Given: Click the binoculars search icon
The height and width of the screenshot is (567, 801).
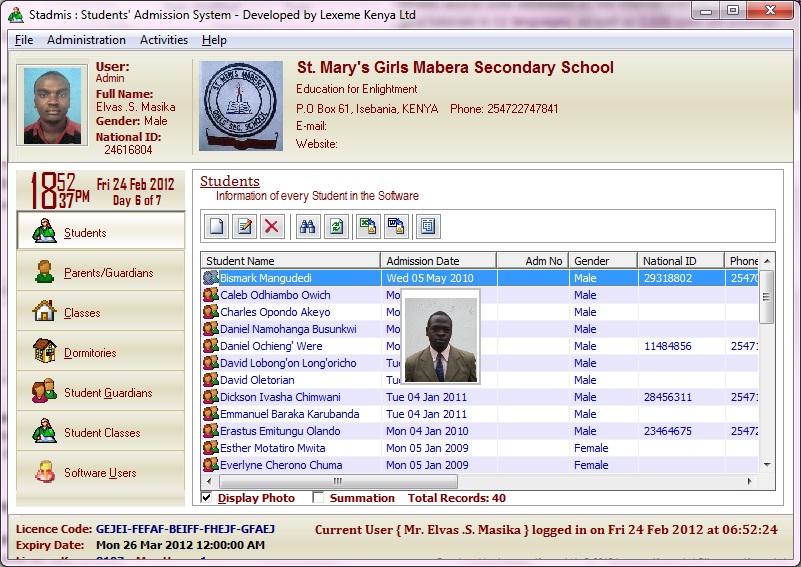Looking at the screenshot, I should (x=308, y=227).
